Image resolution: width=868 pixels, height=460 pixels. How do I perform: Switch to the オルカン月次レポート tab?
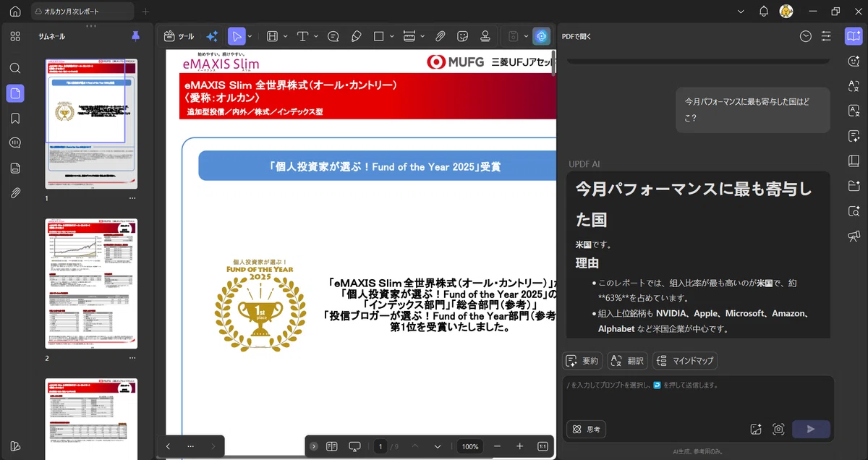point(82,12)
